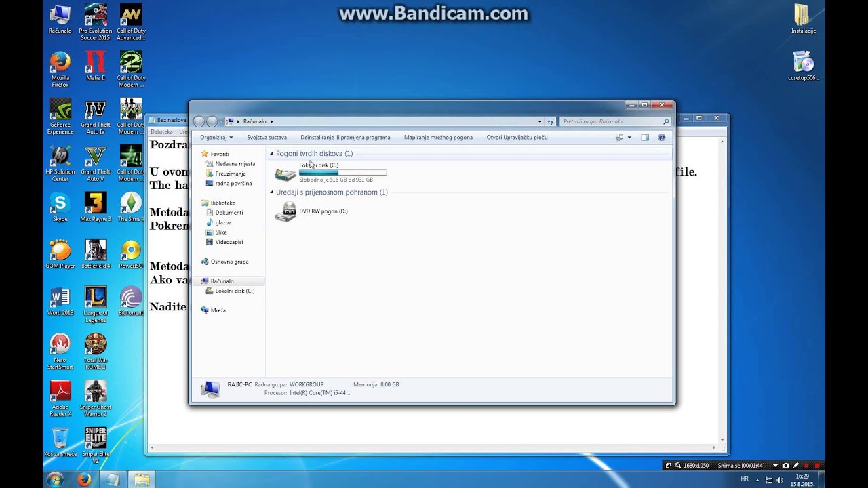Open Lokalni disk (C:) drive icon in main pane
The height and width of the screenshot is (488, 868).
[285, 174]
